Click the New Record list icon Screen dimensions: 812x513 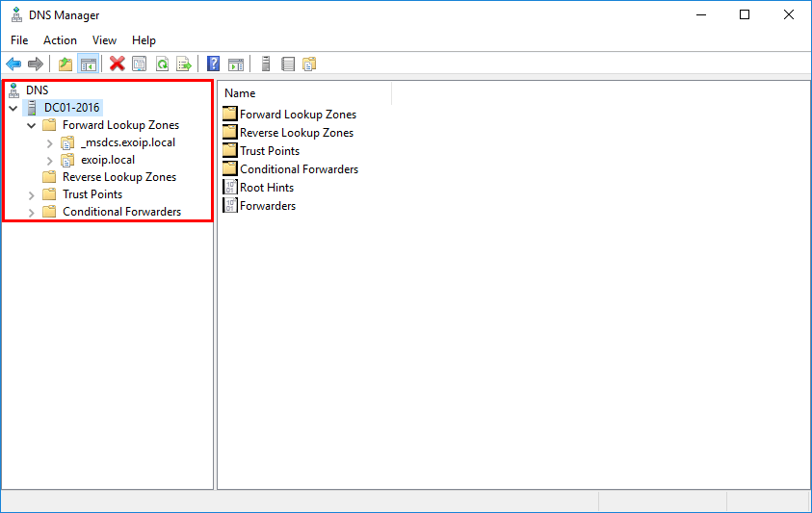click(288, 64)
